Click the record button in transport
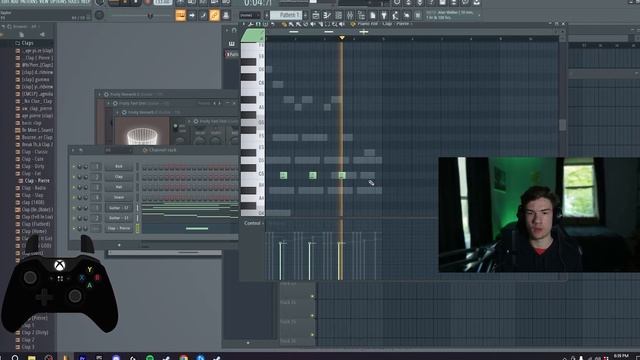This screenshot has width=640, height=360. click(147, 2)
